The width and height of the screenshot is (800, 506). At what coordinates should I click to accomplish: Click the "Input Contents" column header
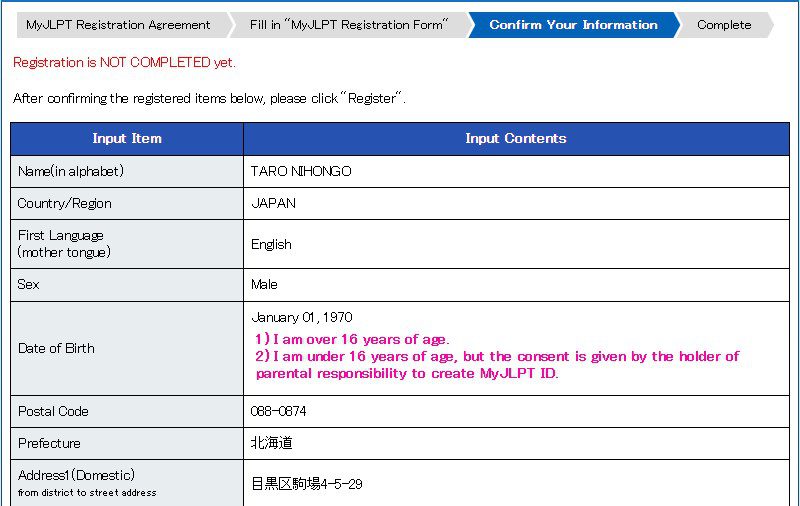(516, 139)
